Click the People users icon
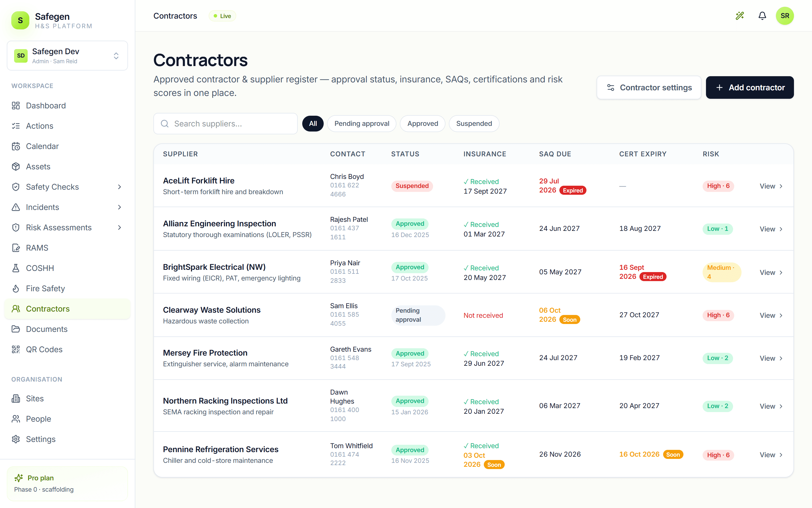The height and width of the screenshot is (508, 812). [16, 419]
